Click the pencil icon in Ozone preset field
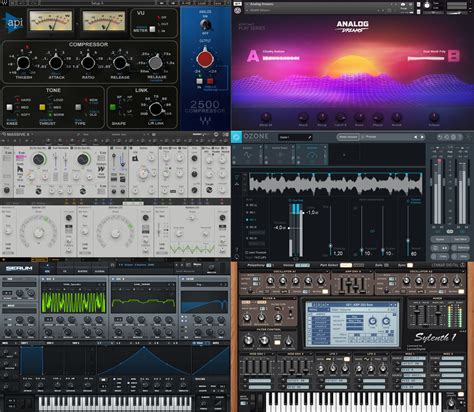 [x=309, y=137]
